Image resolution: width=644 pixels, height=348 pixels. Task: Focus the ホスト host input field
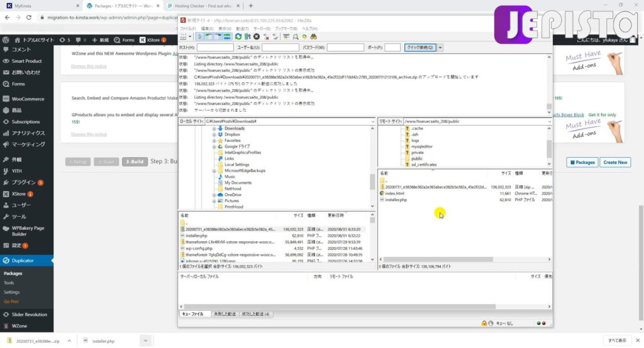(x=215, y=48)
